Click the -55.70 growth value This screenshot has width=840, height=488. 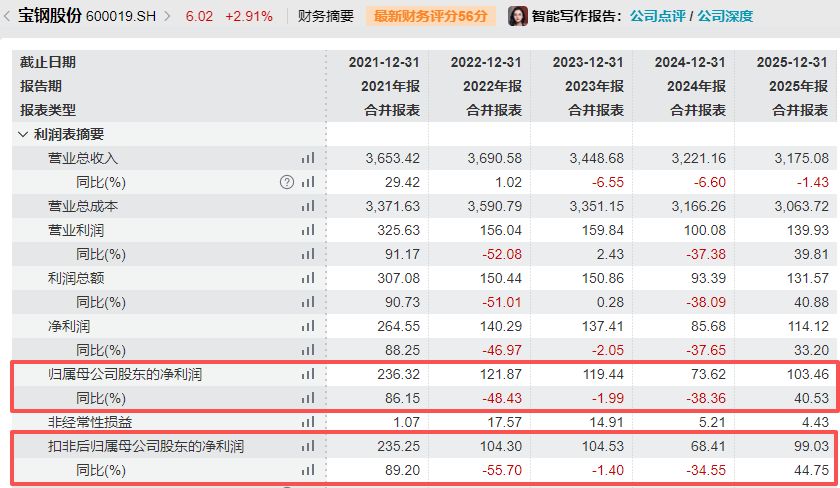pyautogui.click(x=502, y=470)
